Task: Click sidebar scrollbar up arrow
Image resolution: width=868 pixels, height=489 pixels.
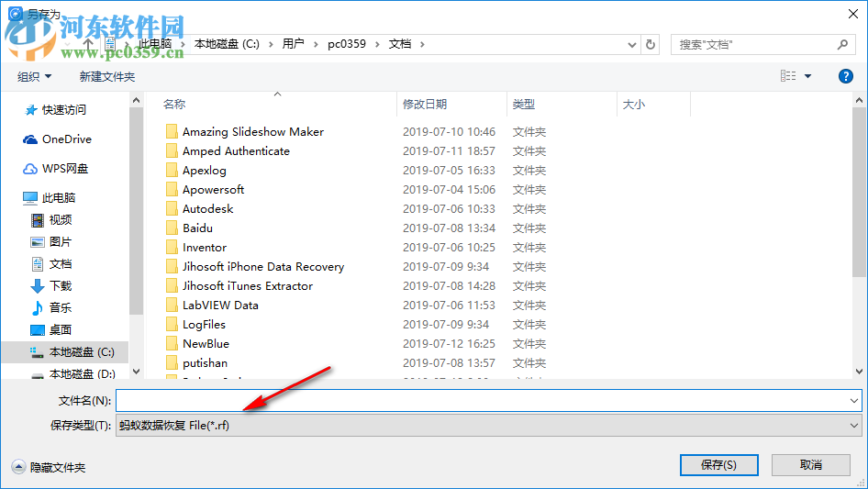Action: coord(136,100)
